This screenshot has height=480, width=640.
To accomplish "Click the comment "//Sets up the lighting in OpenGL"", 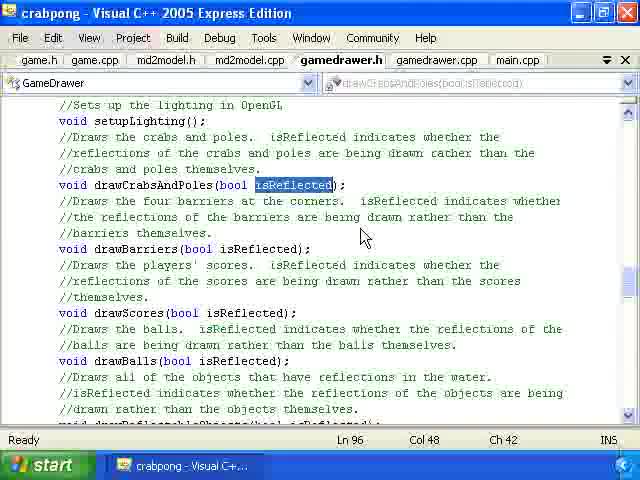I will [171, 106].
